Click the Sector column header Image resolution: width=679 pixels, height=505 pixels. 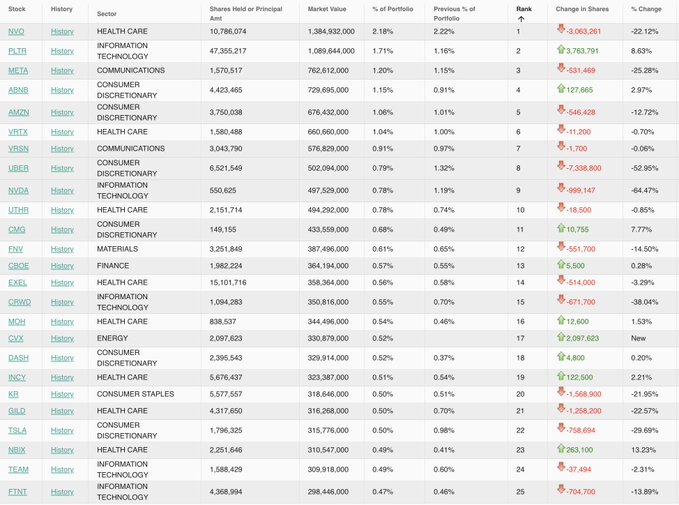107,14
